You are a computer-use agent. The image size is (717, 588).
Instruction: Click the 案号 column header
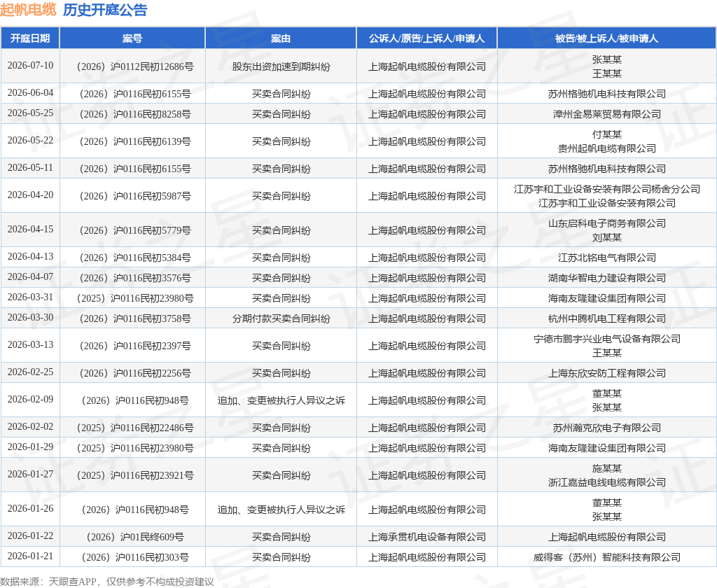click(x=132, y=38)
